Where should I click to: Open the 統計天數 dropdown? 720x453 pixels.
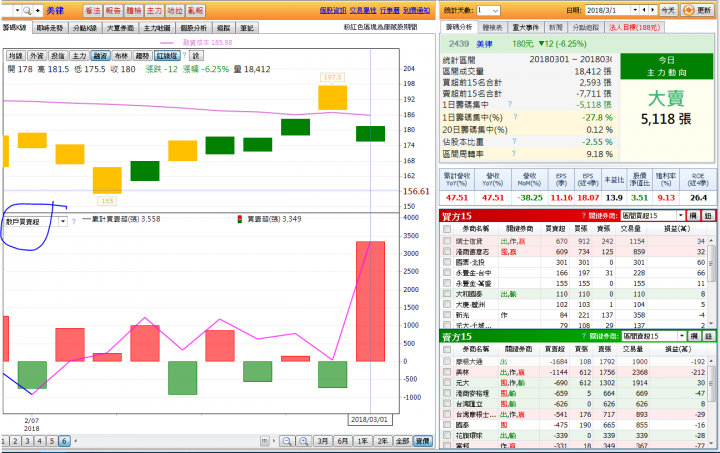tap(488, 10)
